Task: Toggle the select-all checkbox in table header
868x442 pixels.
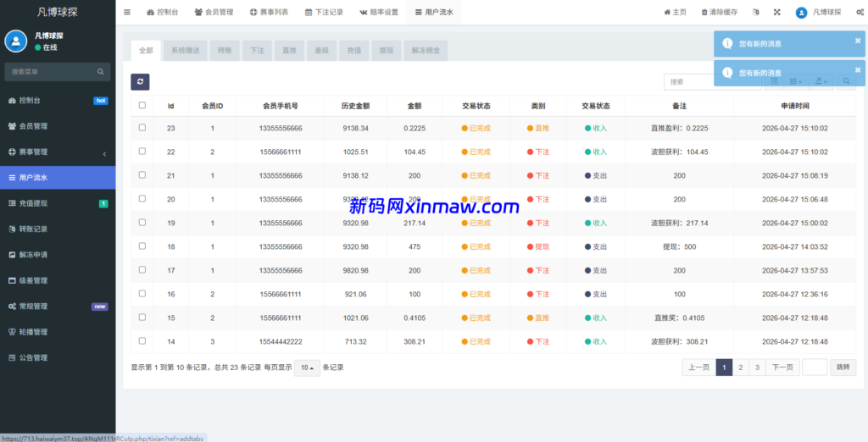Action: coord(142,105)
